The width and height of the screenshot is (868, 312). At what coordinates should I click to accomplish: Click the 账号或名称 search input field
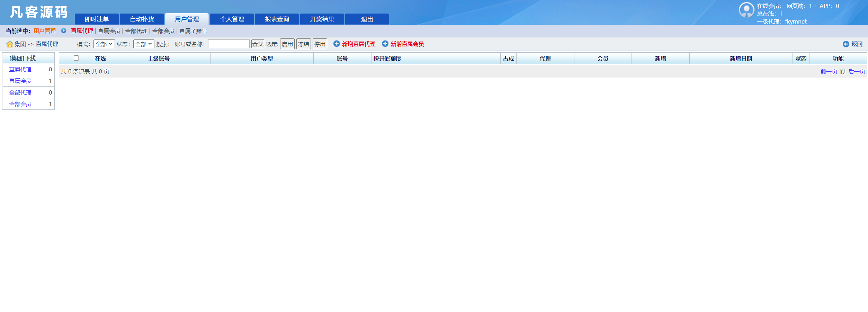tap(228, 44)
